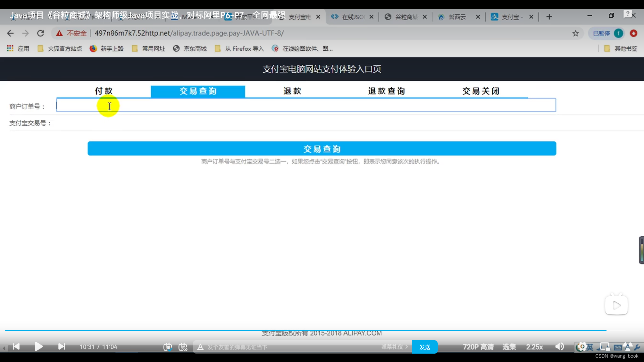Open the 新手上路 Firefox bookmark

(x=107, y=49)
